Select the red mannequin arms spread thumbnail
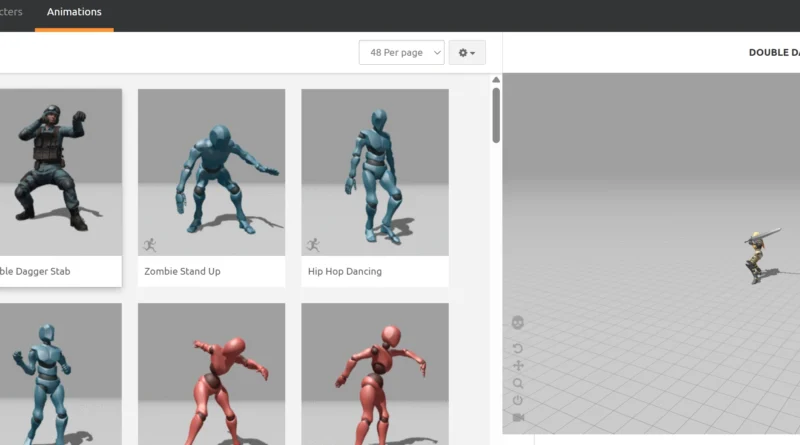The image size is (800, 445). pyautogui.click(x=375, y=374)
